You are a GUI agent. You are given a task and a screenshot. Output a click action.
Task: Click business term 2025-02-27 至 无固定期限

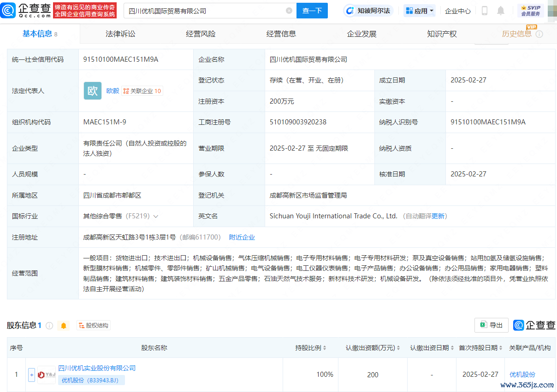point(309,148)
